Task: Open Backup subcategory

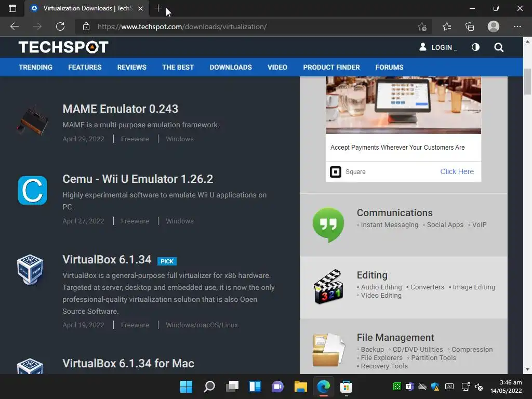Action: tap(372, 350)
